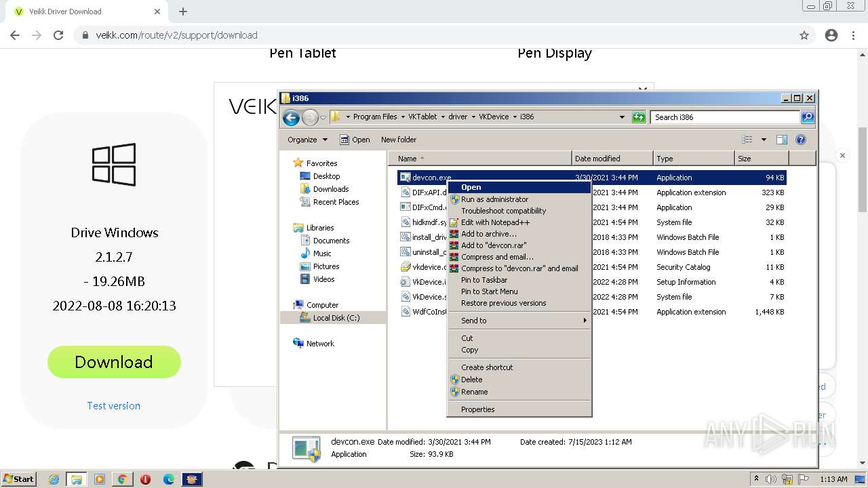Select Run as administrator in context menu
Image resolution: width=868 pixels, height=488 pixels.
click(519, 199)
